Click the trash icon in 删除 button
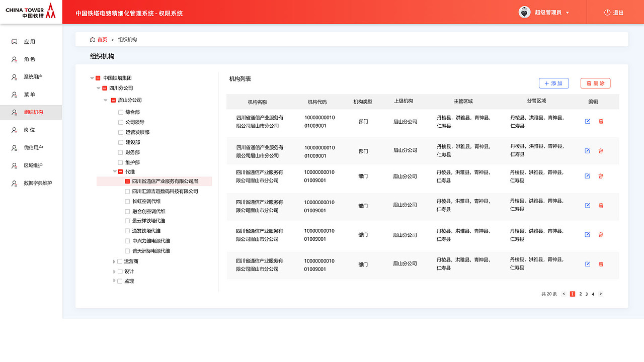 (x=589, y=83)
